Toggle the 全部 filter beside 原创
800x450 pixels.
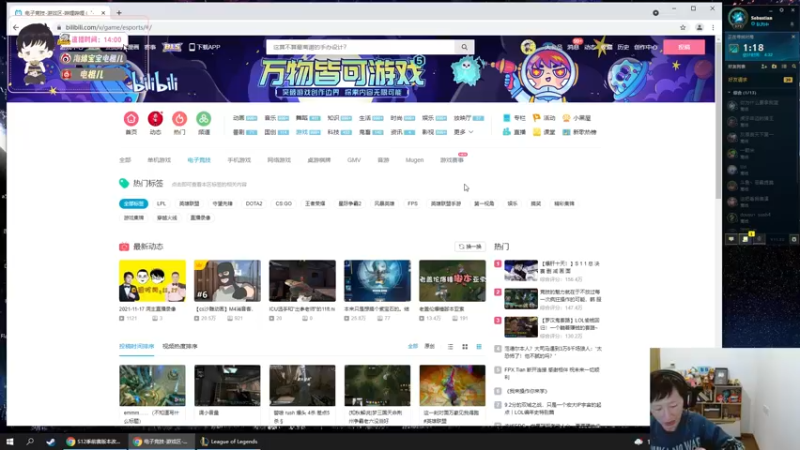point(413,346)
